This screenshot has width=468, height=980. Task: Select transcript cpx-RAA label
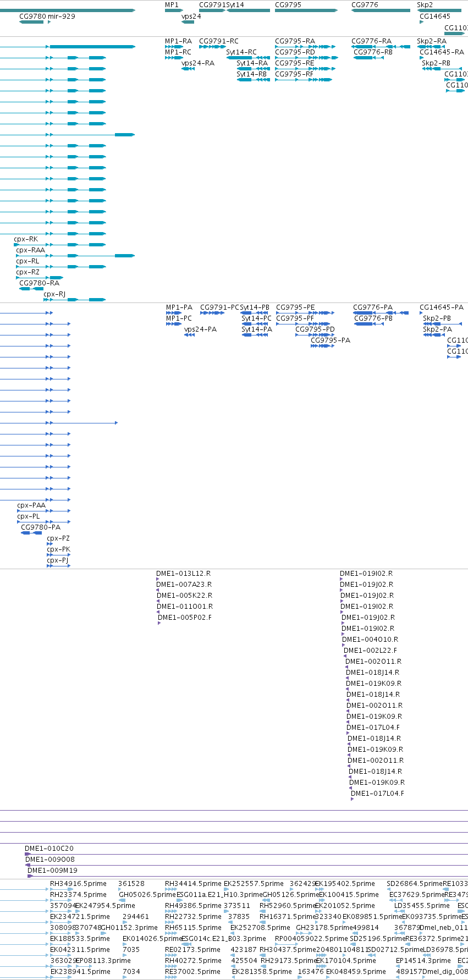31,250
